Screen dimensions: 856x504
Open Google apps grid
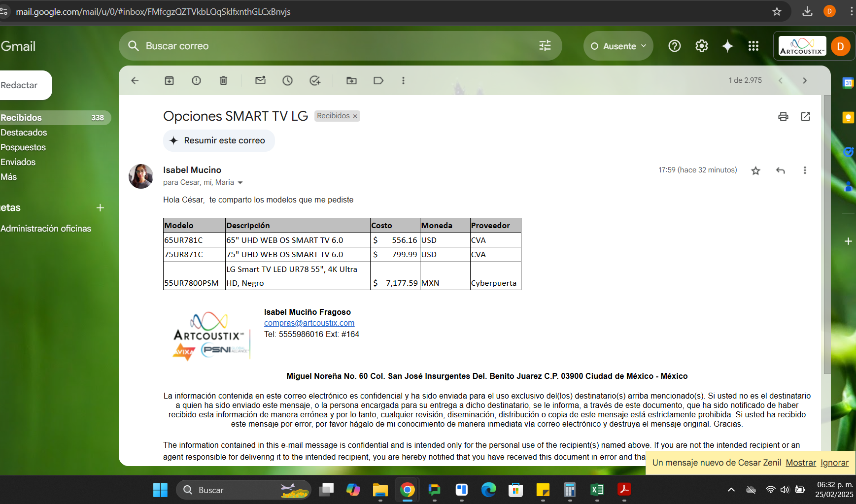(753, 46)
